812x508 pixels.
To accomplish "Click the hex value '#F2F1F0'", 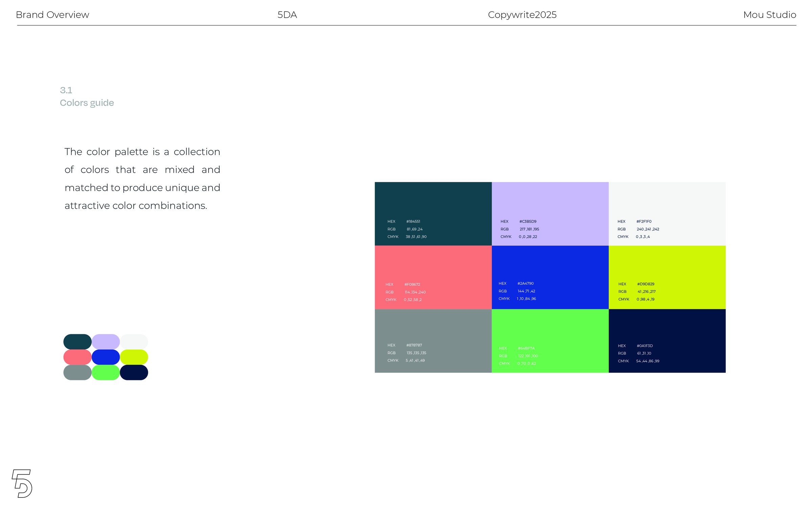I will [x=644, y=221].
